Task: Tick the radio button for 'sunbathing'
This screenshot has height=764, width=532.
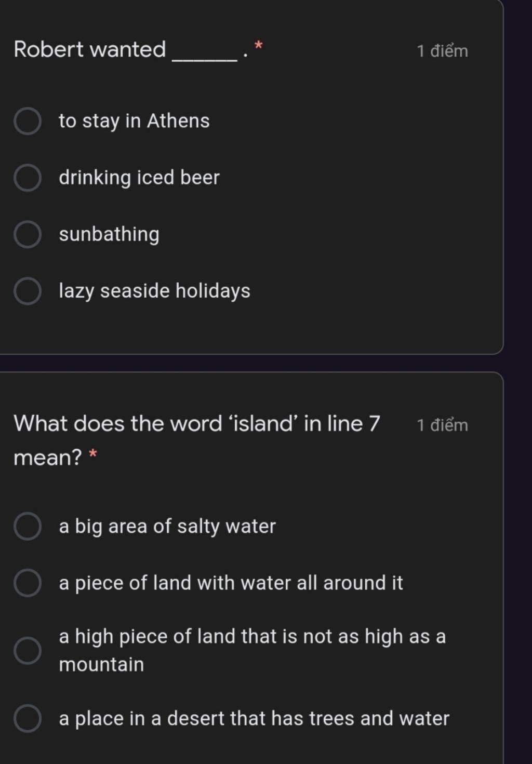Action: pyautogui.click(x=28, y=234)
